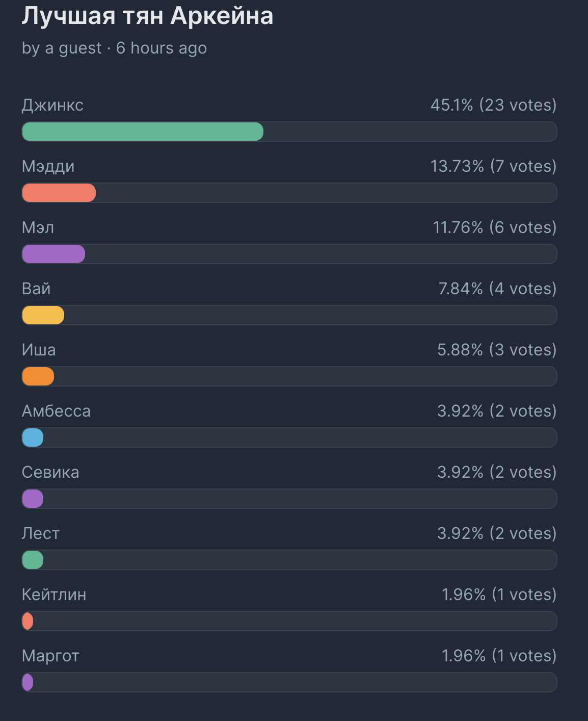Click the red Мэдди result bar
588x721 pixels.
tap(59, 193)
